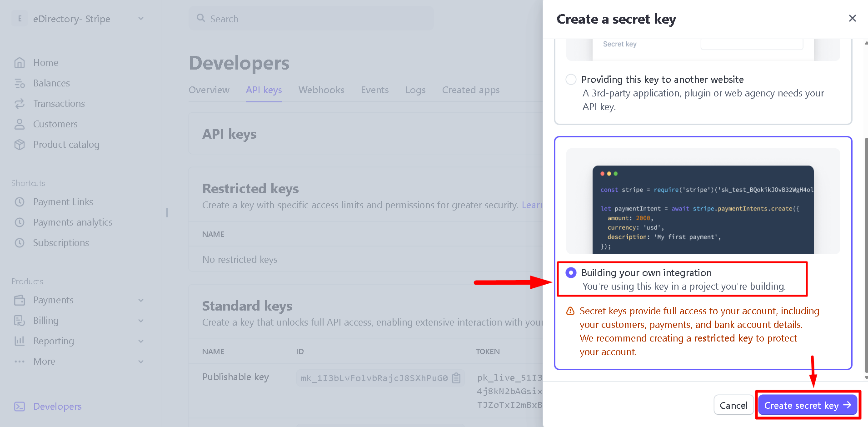
Task: Expand the Billing menu chevron
Action: [141, 321]
